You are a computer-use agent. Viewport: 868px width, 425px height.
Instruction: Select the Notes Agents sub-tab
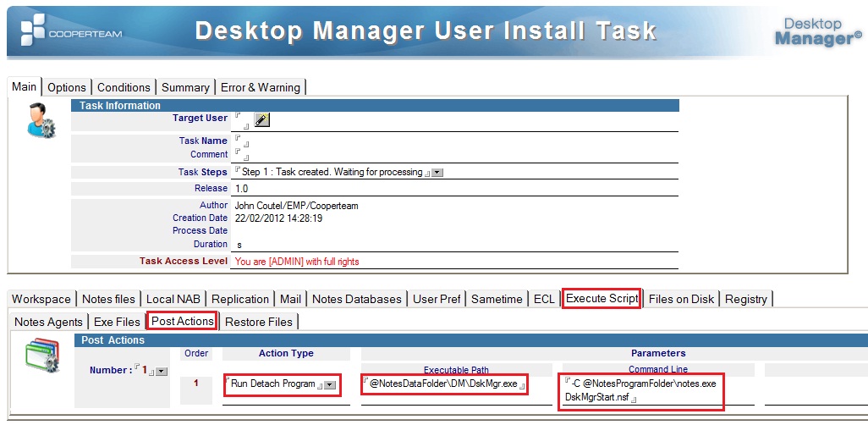(49, 322)
